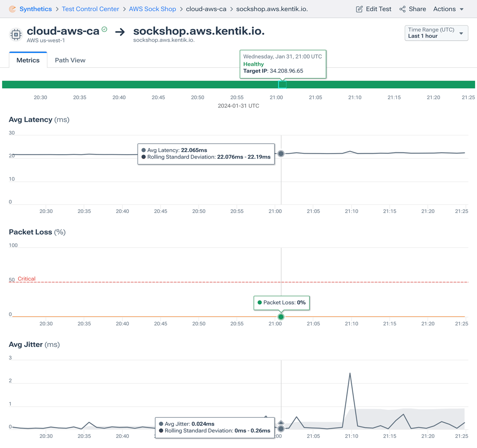This screenshot has width=477, height=448.
Task: Navigate to Test Control Center via breadcrumb
Action: [x=91, y=9]
